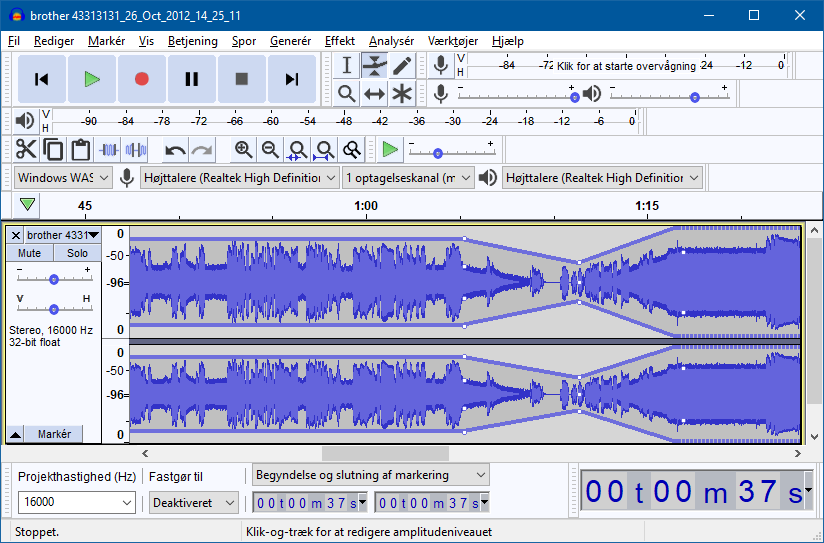
Task: Select the Selection (I-beam) tool
Action: pos(346,66)
